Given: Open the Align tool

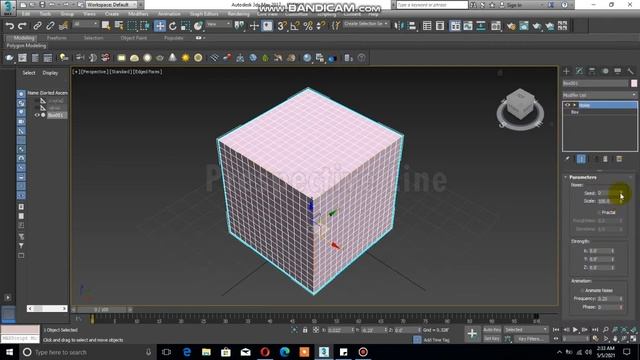Looking at the screenshot, I should pos(412,26).
